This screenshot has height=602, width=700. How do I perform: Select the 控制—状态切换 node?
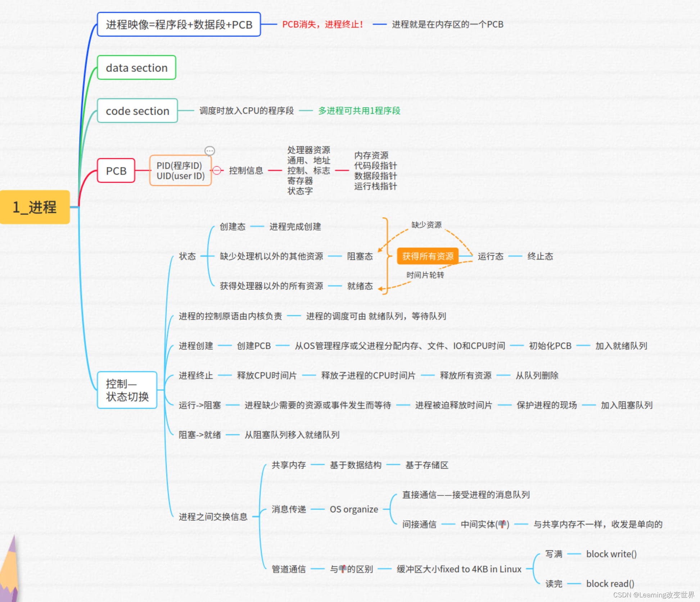127,390
